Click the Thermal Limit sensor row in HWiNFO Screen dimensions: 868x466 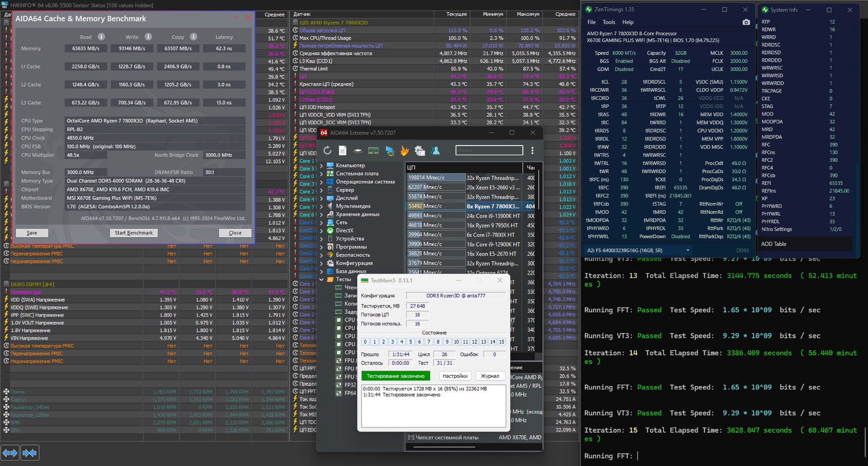(434, 69)
